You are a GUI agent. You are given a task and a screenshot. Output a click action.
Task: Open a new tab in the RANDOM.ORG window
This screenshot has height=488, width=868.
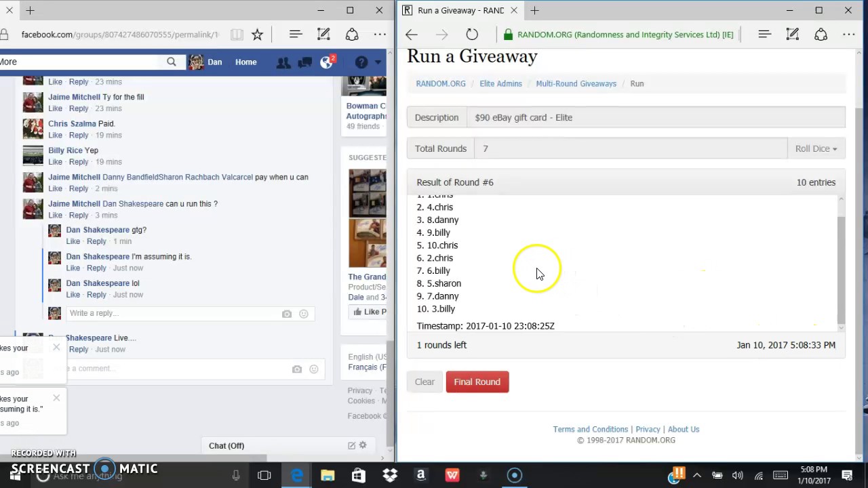(x=534, y=10)
